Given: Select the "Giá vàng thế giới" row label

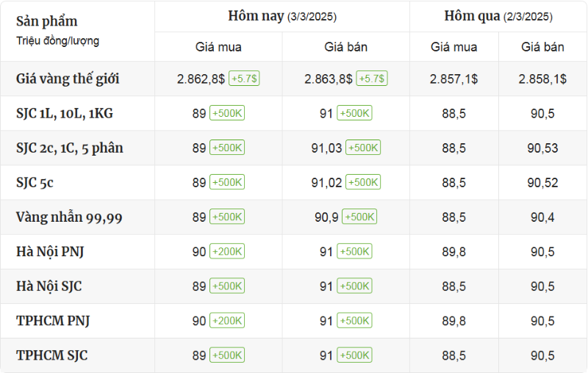Looking at the screenshot, I should click(68, 79).
